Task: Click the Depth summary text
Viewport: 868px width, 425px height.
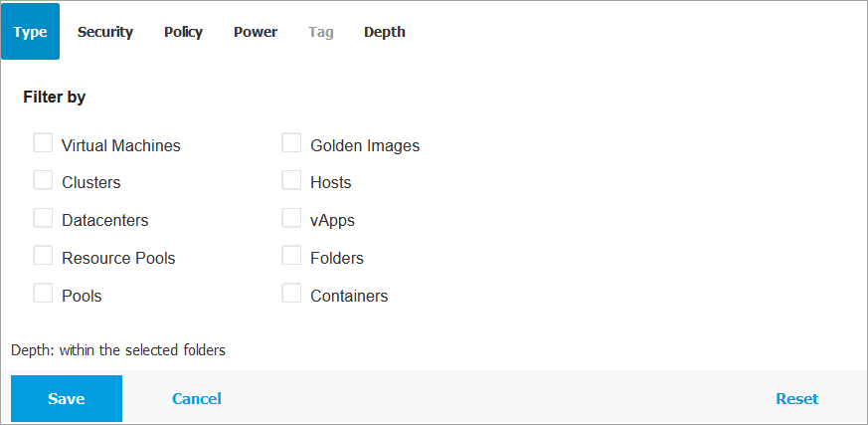Action: click(x=118, y=350)
